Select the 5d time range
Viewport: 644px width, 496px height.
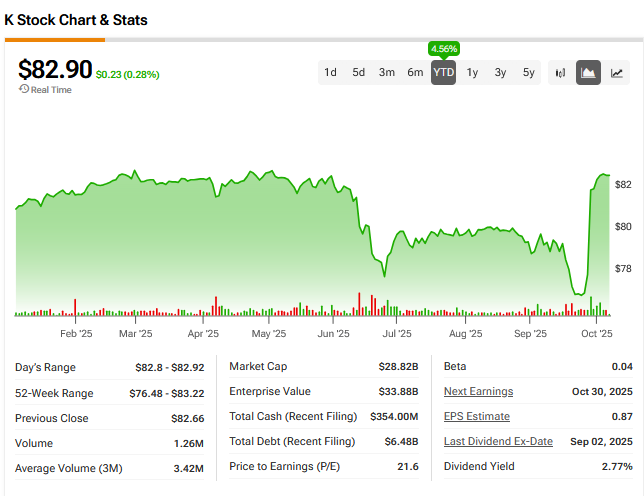[x=358, y=72]
